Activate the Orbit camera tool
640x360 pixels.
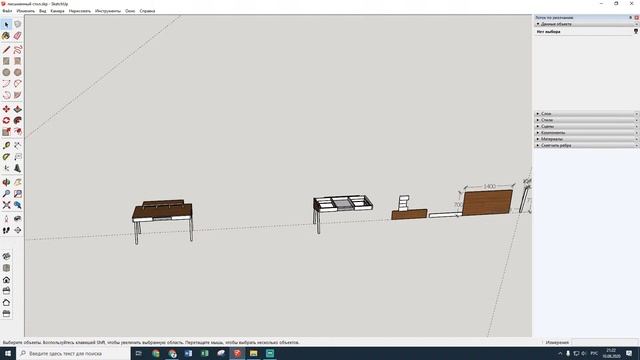pos(6,182)
